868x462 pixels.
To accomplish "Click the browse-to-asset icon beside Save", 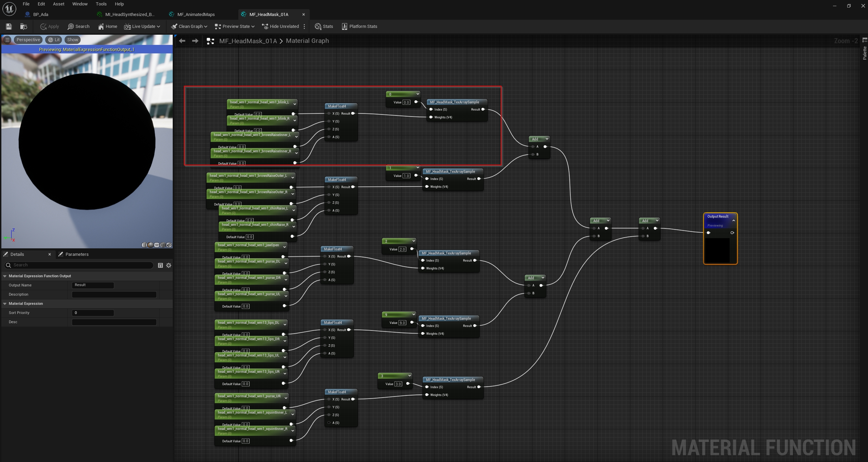I will tap(23, 26).
